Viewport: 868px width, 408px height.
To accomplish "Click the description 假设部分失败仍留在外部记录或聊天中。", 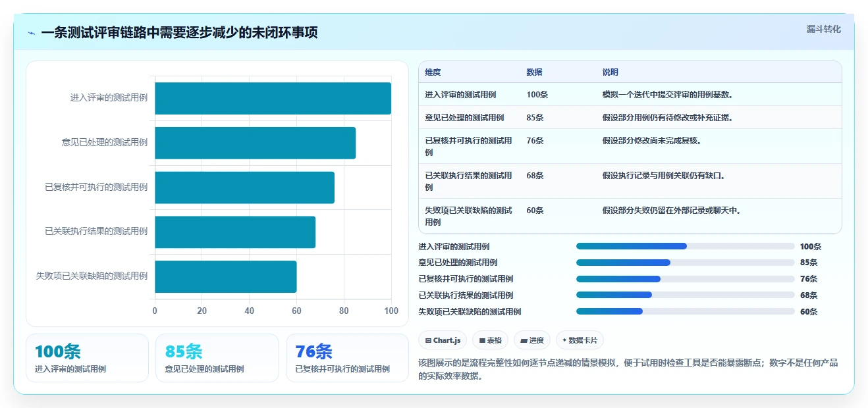I will point(672,211).
